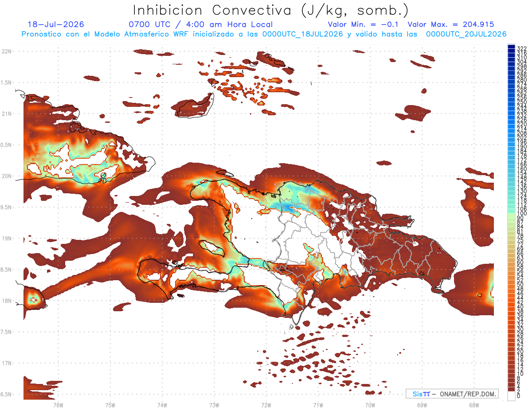
Task: Click the ONAMET/REP.DOM. credit box
Action: [452, 394]
